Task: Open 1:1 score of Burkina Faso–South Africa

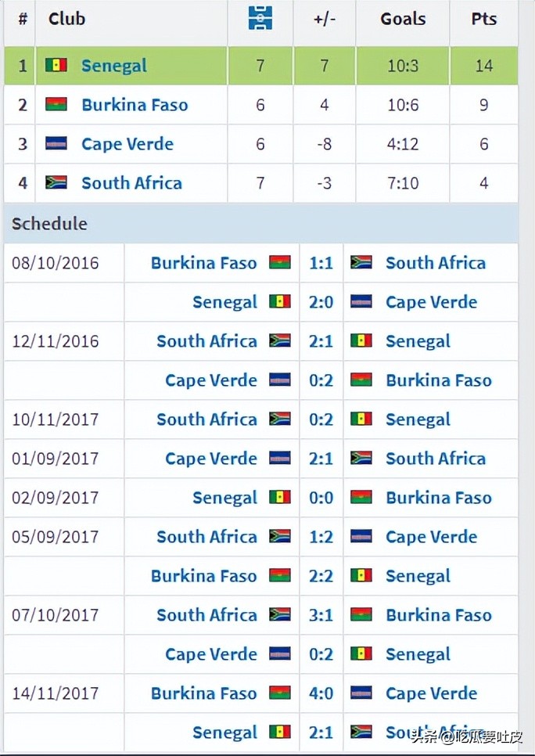Action: (x=321, y=263)
